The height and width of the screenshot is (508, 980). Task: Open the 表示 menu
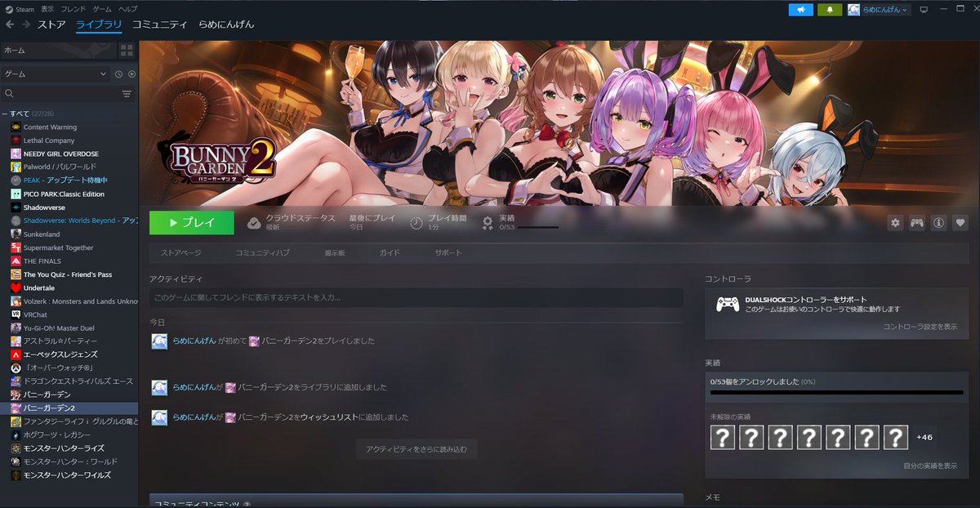[x=47, y=8]
